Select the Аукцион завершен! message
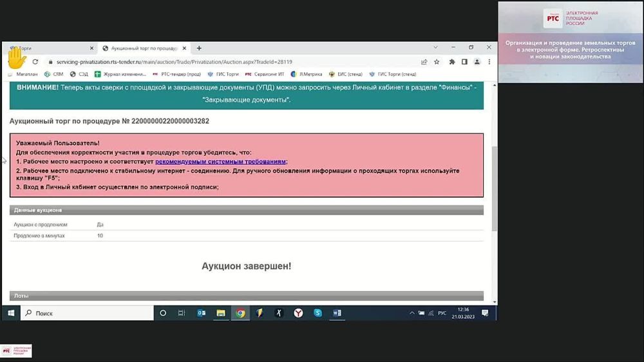 pos(247,266)
